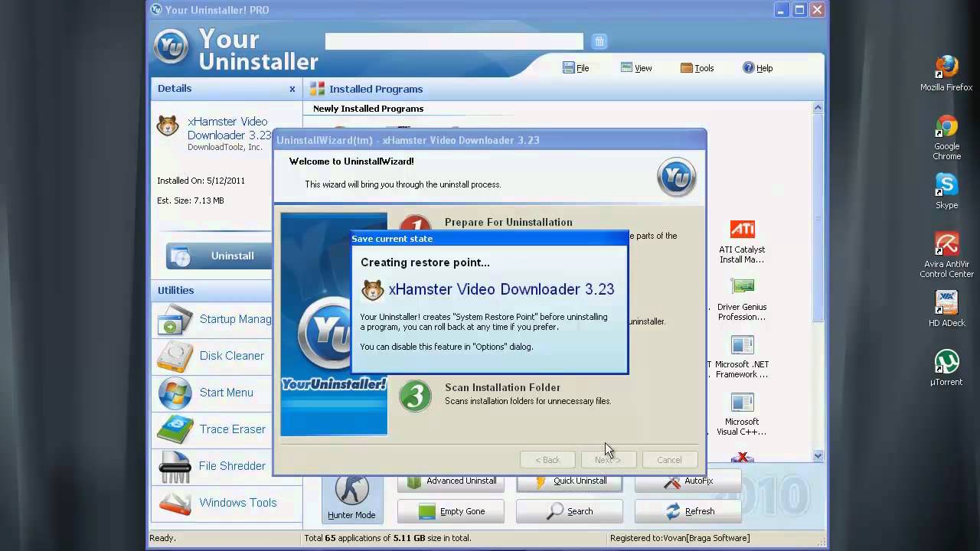This screenshot has width=980, height=551.
Task: Click Google Chrome desktop icon
Action: tap(946, 138)
